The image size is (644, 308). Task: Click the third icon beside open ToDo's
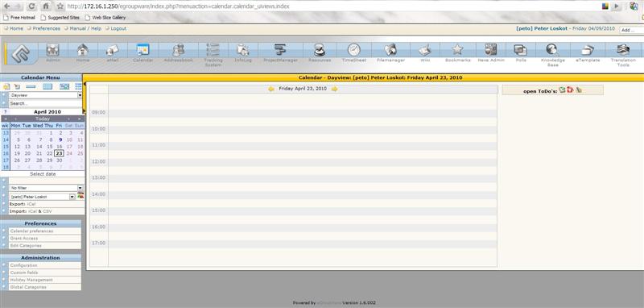click(579, 89)
